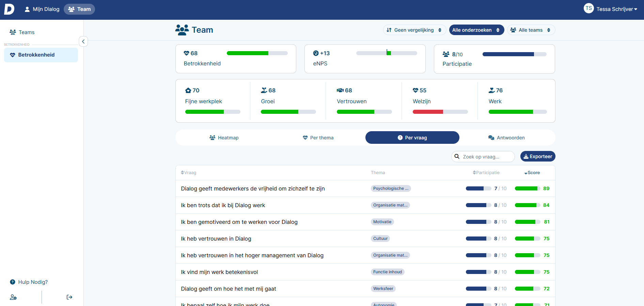Switch to the Antwoorden tab
Viewport: 644px width, 306px height.
[x=506, y=138]
